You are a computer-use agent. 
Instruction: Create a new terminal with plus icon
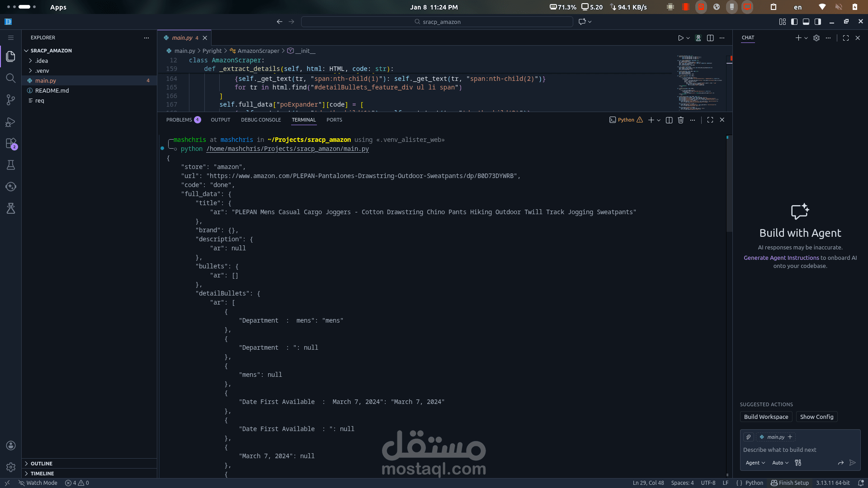click(x=651, y=120)
